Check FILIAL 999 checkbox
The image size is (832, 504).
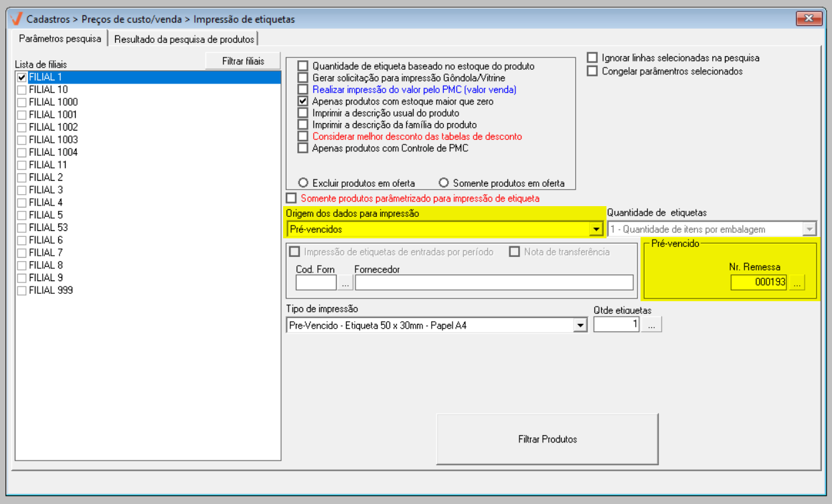pos(22,290)
